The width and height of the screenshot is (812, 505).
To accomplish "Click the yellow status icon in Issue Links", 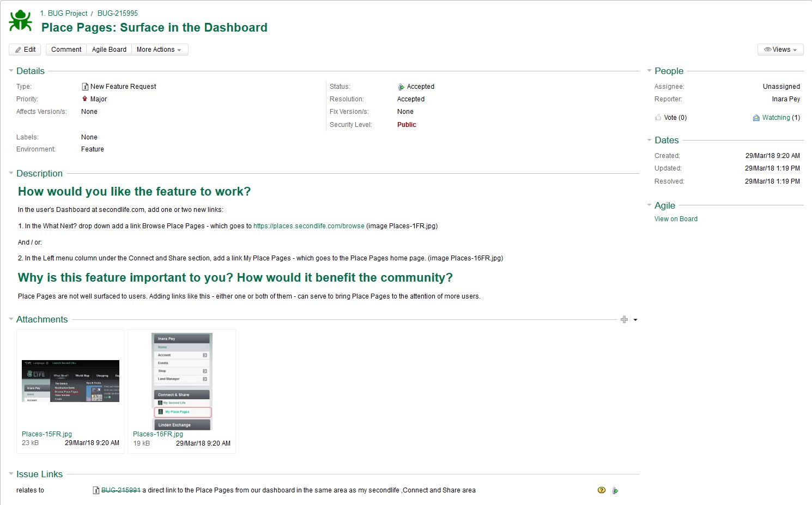I will 601,490.
